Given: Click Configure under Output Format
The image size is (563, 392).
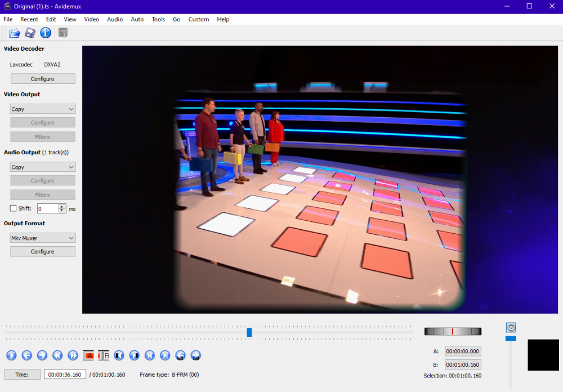Looking at the screenshot, I should click(x=43, y=252).
